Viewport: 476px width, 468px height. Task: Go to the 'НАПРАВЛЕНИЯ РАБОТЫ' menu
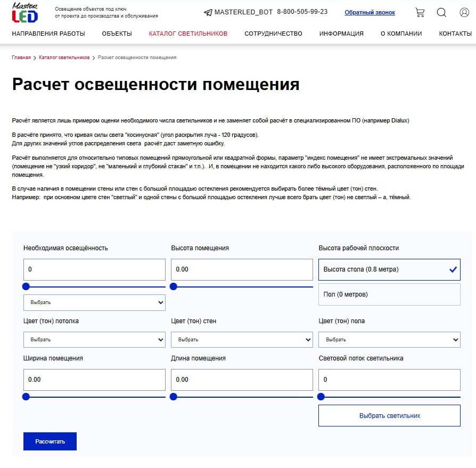pyautogui.click(x=48, y=34)
